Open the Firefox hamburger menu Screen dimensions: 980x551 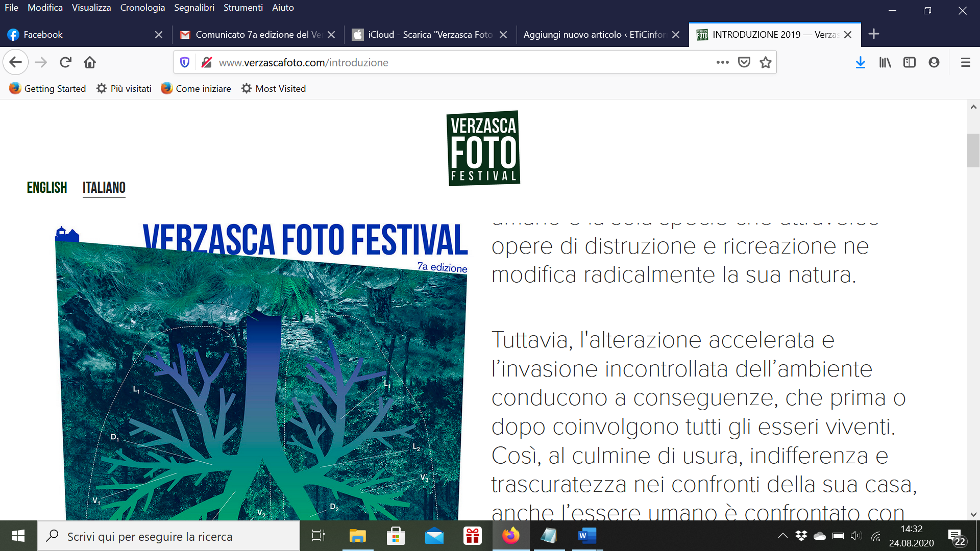click(x=966, y=62)
